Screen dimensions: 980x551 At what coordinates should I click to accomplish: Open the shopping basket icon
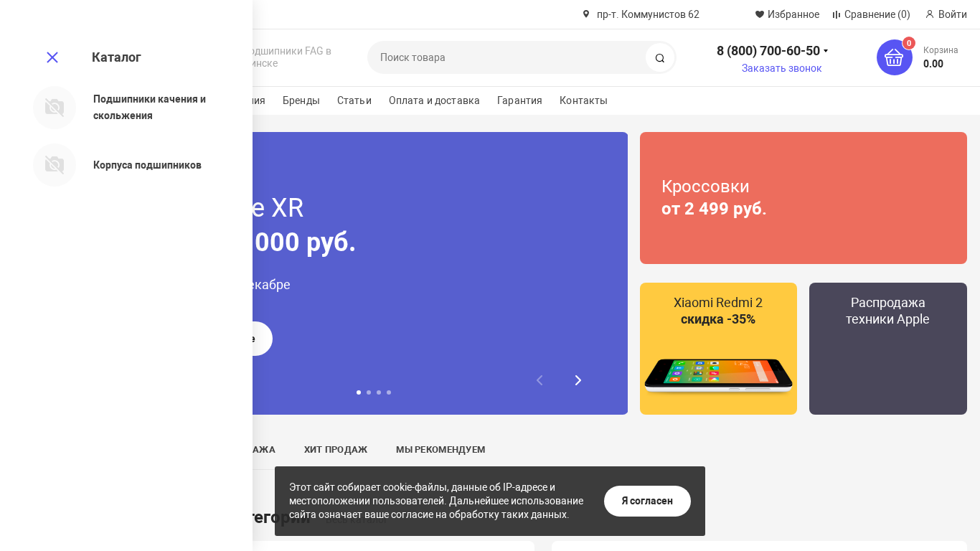click(x=894, y=57)
